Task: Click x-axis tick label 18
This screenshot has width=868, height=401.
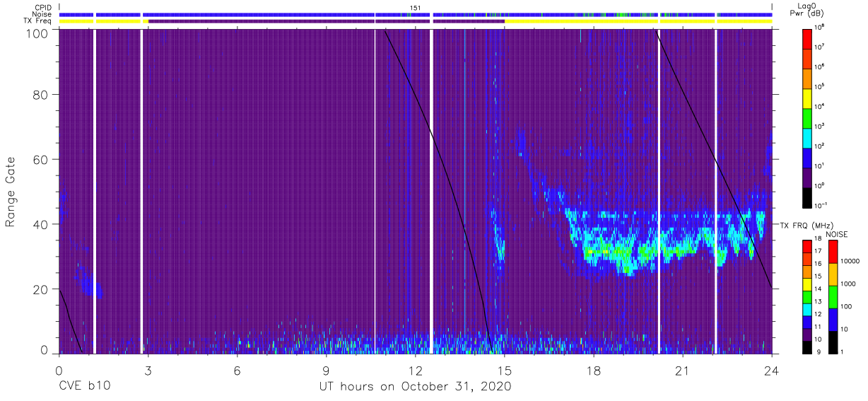Action: click(x=593, y=371)
